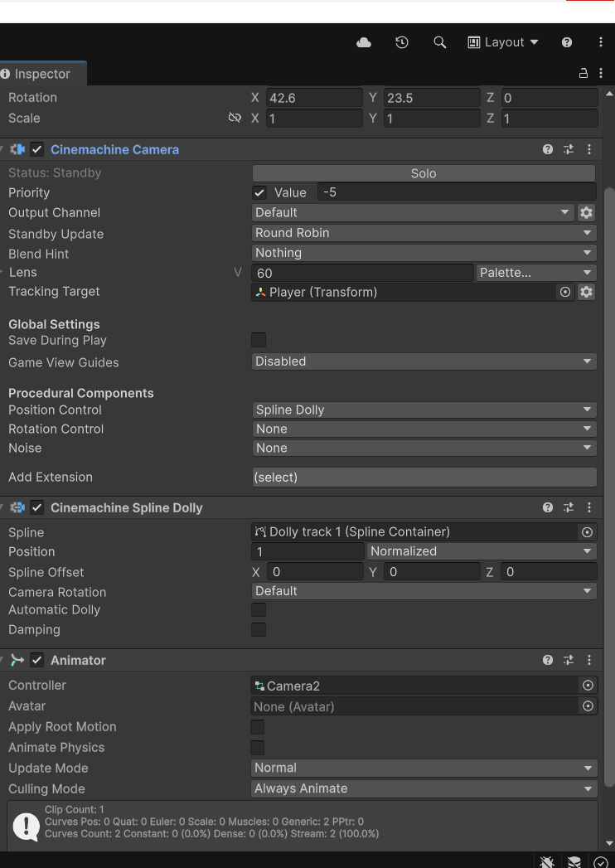
Task: Open Animator component preset icon
Action: coord(569,660)
